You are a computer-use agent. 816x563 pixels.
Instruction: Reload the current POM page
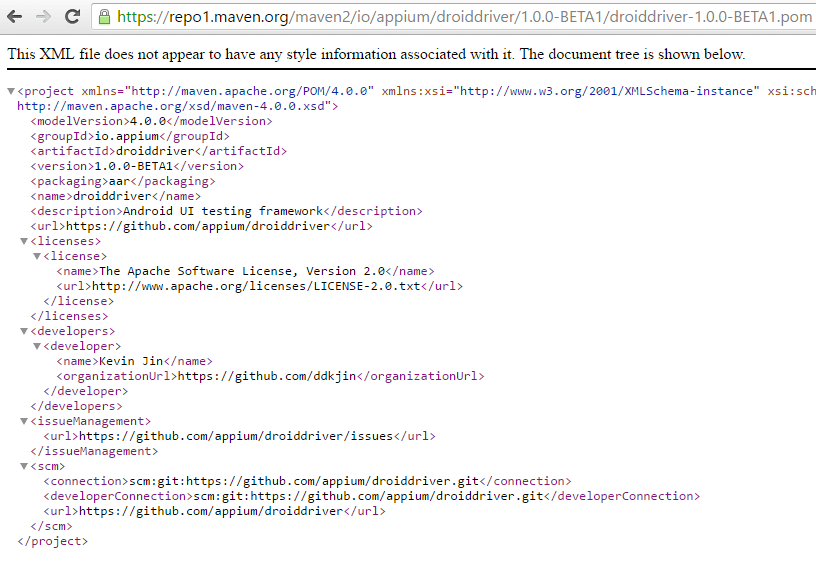click(72, 17)
